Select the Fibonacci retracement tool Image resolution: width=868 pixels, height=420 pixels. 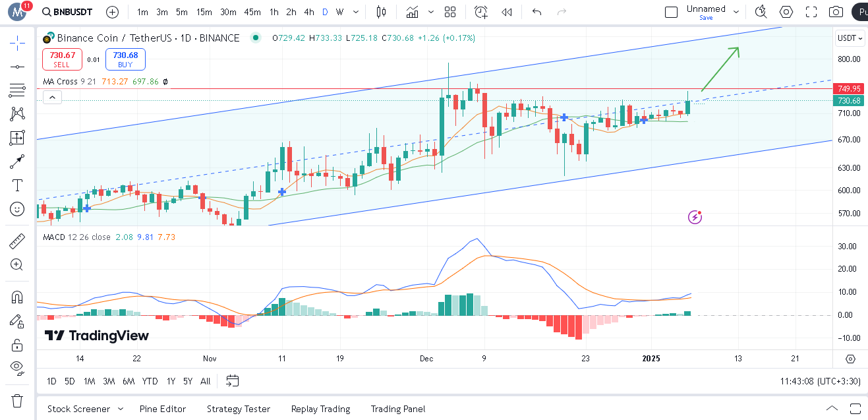click(x=17, y=90)
